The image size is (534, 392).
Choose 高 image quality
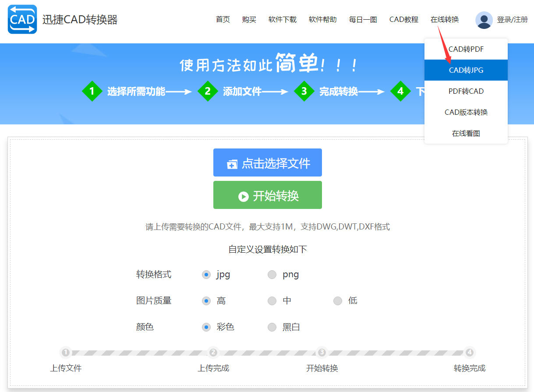pyautogui.click(x=206, y=301)
